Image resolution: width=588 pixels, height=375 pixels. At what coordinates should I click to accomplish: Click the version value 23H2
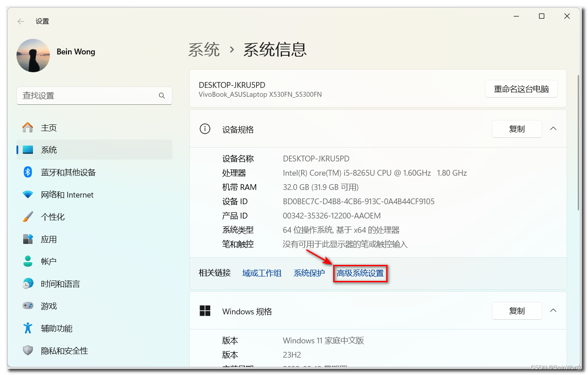click(x=292, y=355)
